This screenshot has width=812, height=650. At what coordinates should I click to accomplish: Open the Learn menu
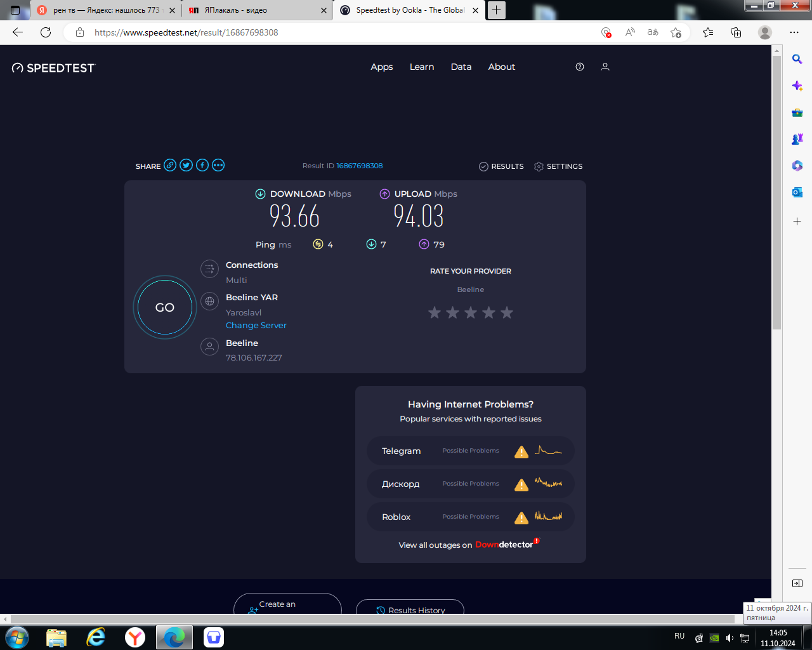click(422, 67)
